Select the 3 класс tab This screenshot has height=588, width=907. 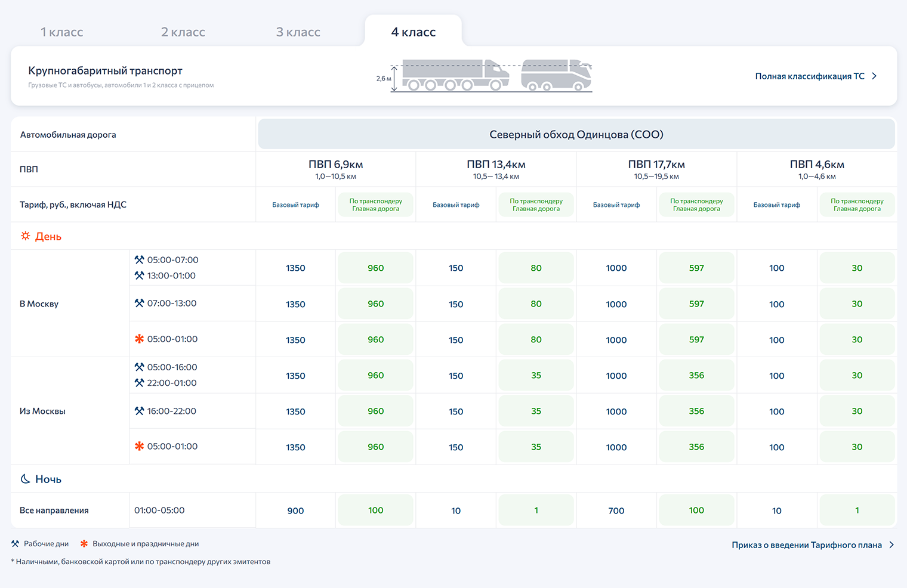298,32
